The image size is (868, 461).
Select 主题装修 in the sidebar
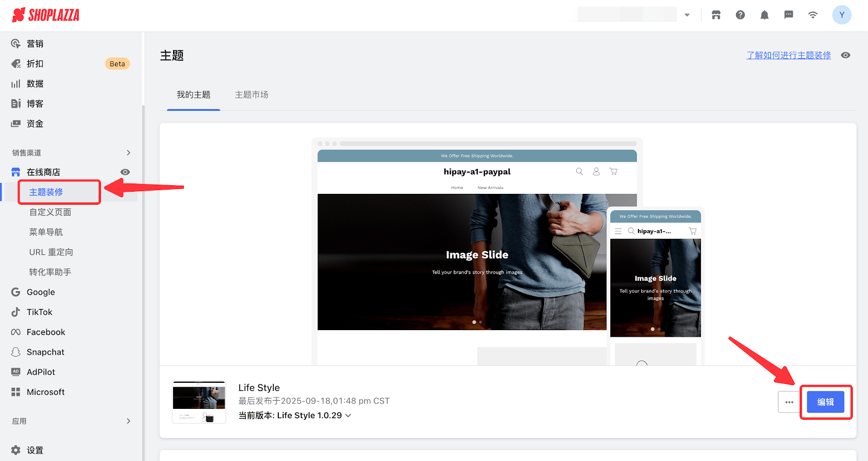(46, 192)
